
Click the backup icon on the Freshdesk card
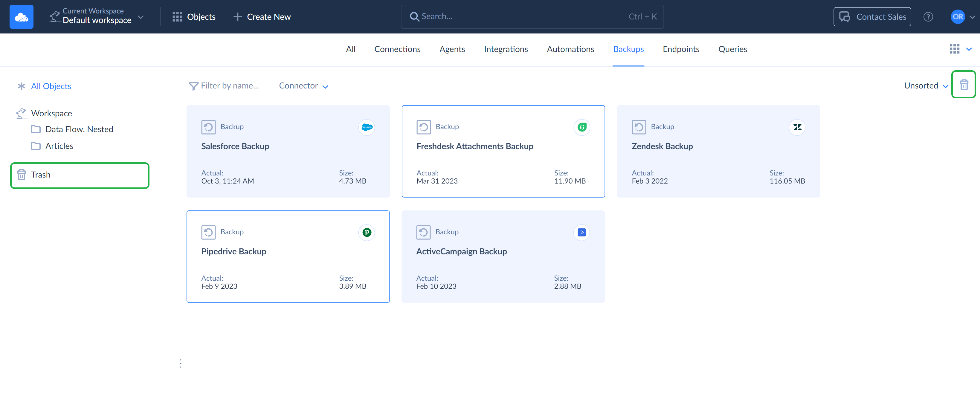pos(423,127)
